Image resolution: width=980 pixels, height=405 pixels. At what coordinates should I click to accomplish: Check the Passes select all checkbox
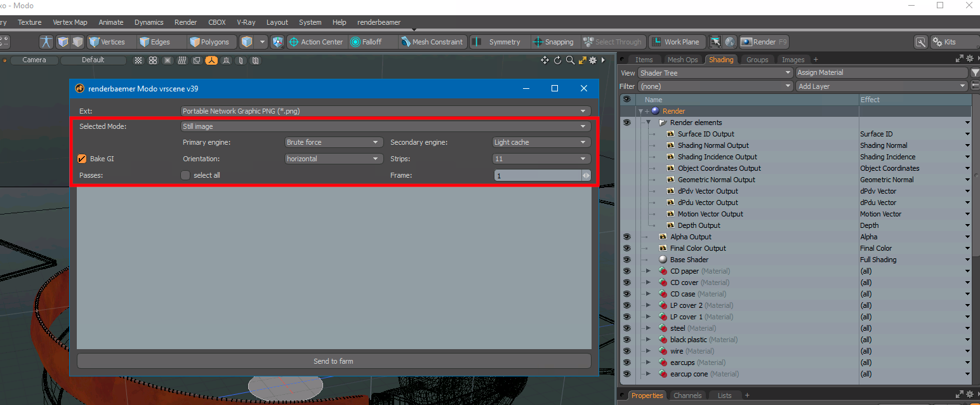[x=185, y=175]
